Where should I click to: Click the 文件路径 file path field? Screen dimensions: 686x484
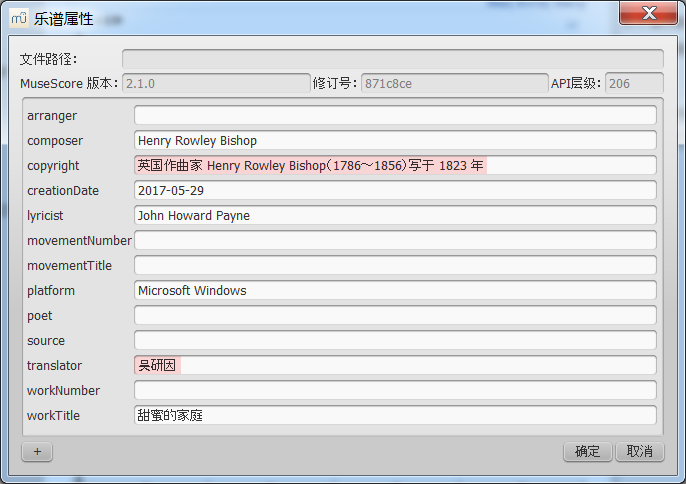392,59
